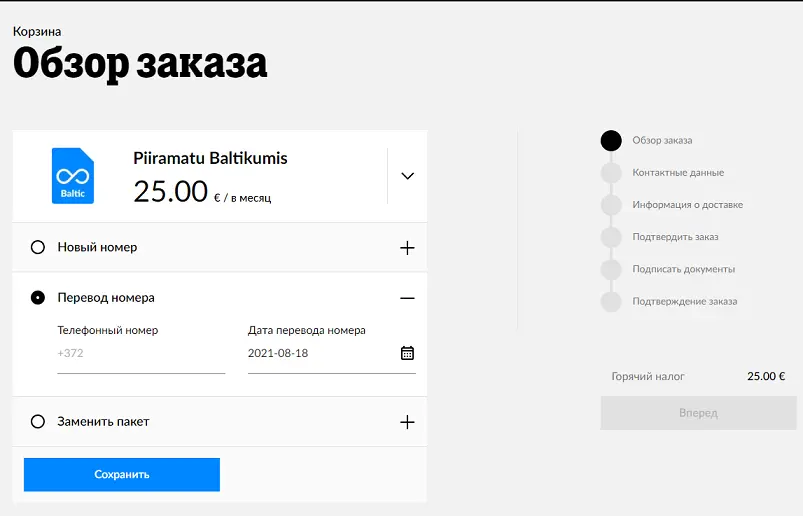Click the blue Сохранить button
803x516 pixels.
(122, 475)
